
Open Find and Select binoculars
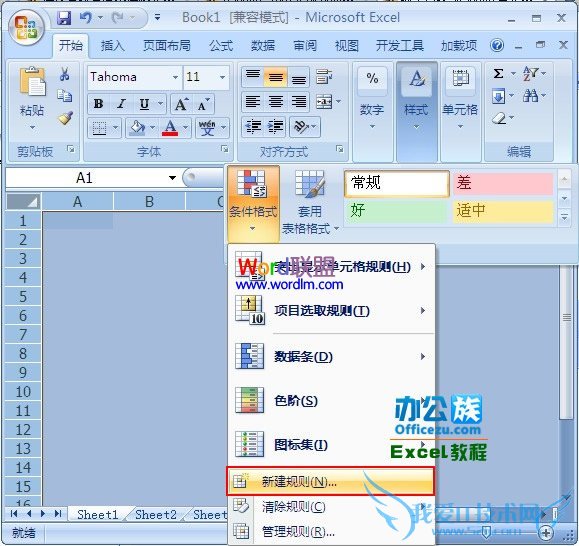pyautogui.click(x=530, y=96)
